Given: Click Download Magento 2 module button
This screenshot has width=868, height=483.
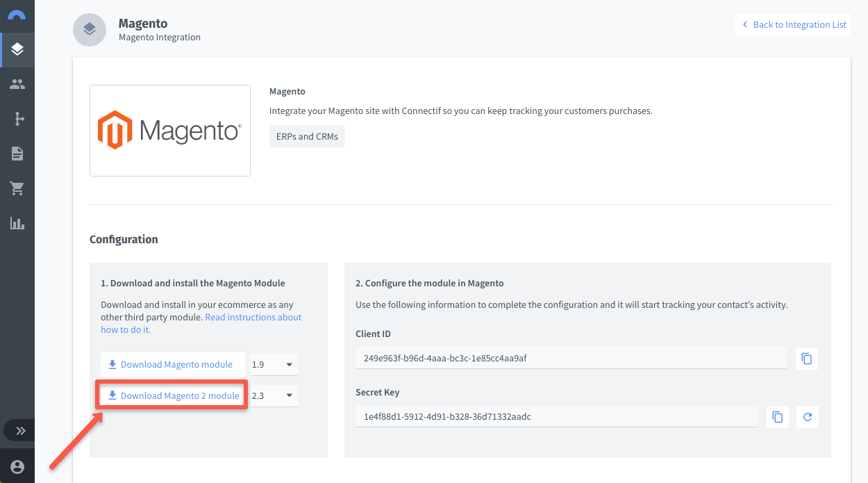Looking at the screenshot, I should (x=174, y=395).
